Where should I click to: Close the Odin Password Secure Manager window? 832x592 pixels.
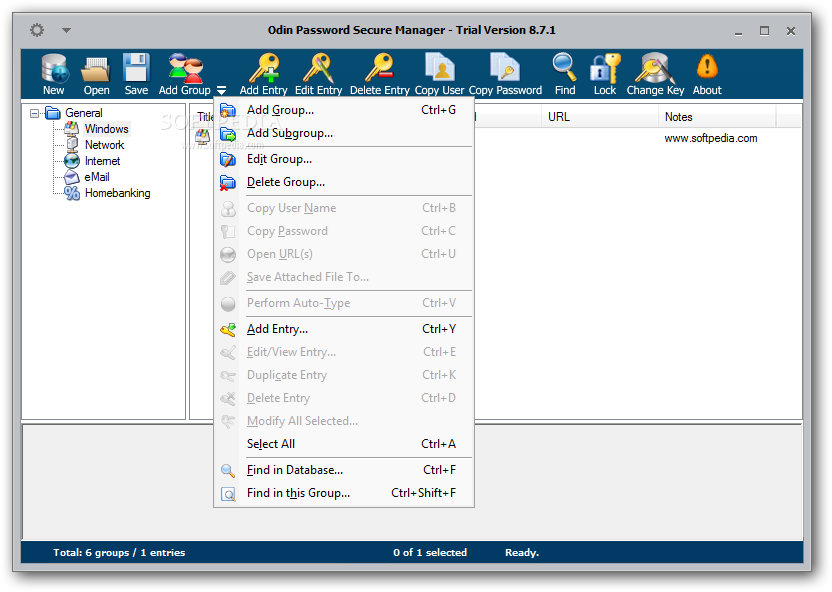[791, 31]
